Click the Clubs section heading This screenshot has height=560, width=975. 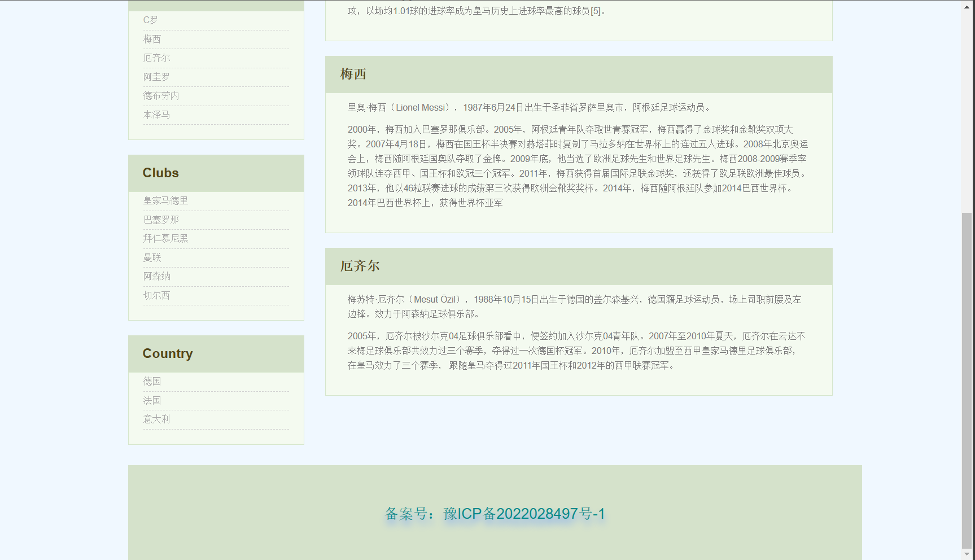click(160, 173)
